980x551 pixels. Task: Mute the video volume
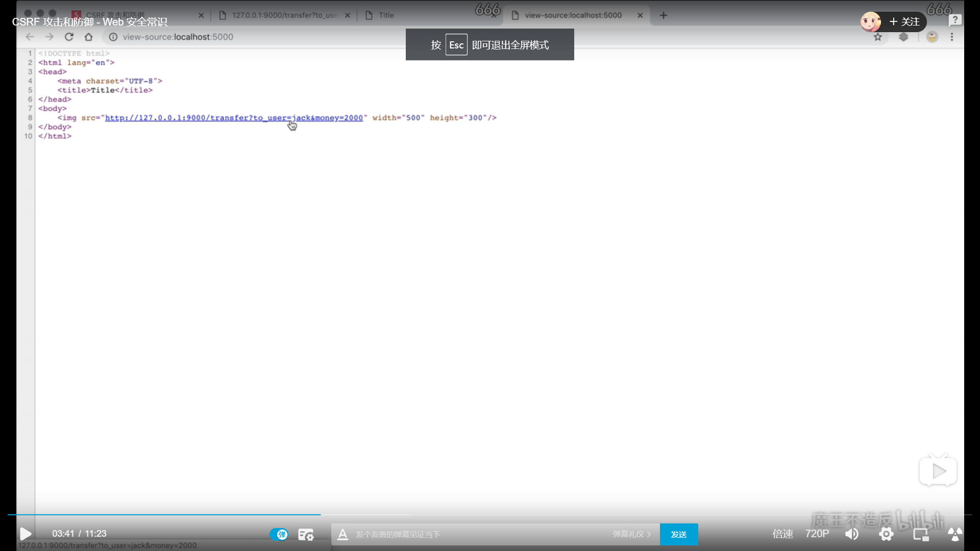tap(851, 534)
